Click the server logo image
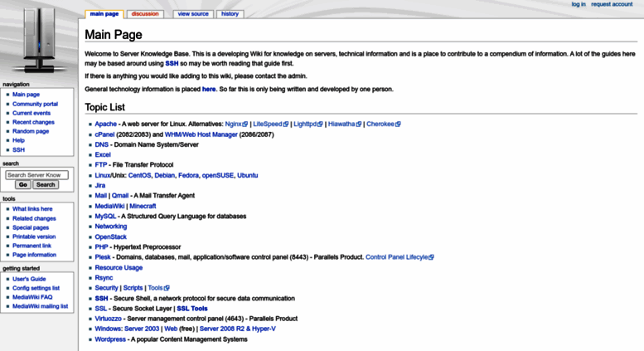644x351 pixels. (x=39, y=41)
